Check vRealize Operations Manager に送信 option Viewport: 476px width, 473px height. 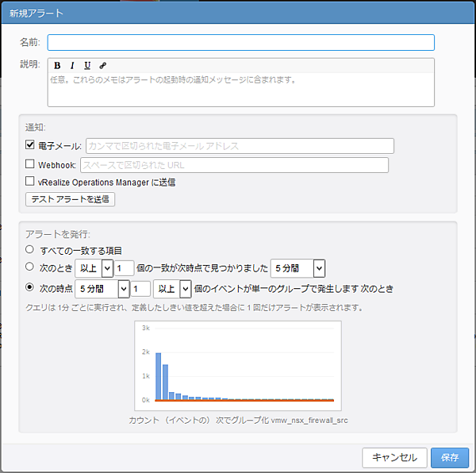[30, 182]
